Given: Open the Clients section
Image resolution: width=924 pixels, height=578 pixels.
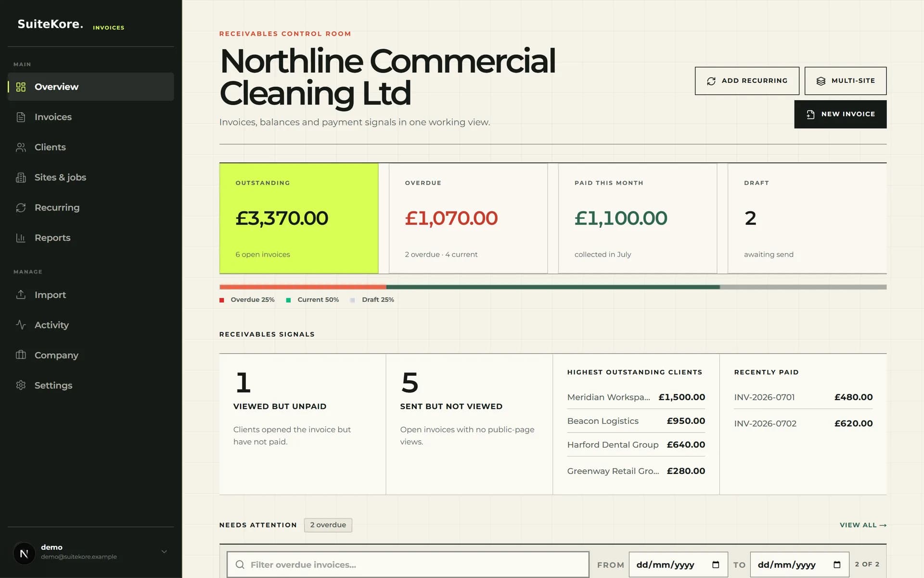Looking at the screenshot, I should tap(91, 147).
